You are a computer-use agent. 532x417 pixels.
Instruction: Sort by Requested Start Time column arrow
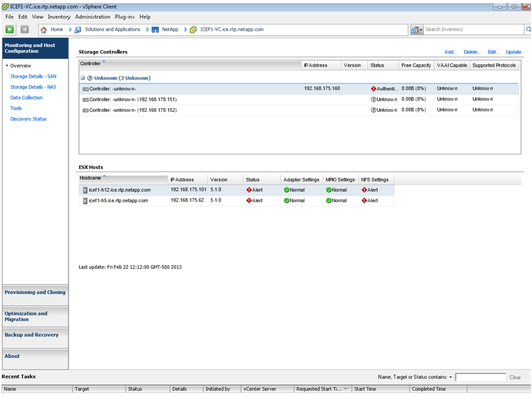tap(346, 389)
